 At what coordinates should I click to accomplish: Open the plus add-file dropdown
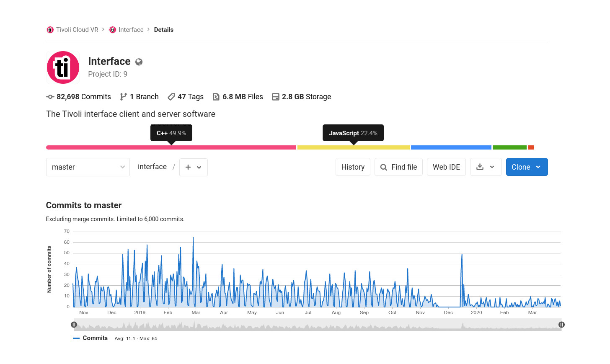click(194, 167)
